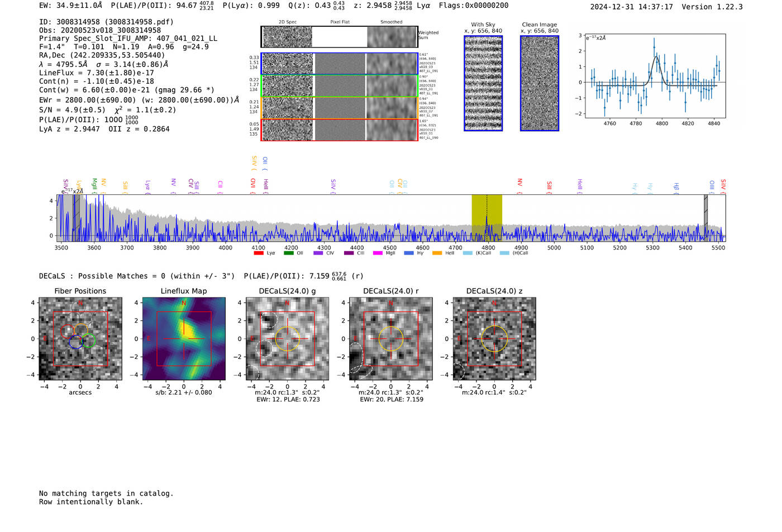Click the EWr: 12, PLAE: 0.723 caption
The image size is (782, 532).
click(x=288, y=400)
